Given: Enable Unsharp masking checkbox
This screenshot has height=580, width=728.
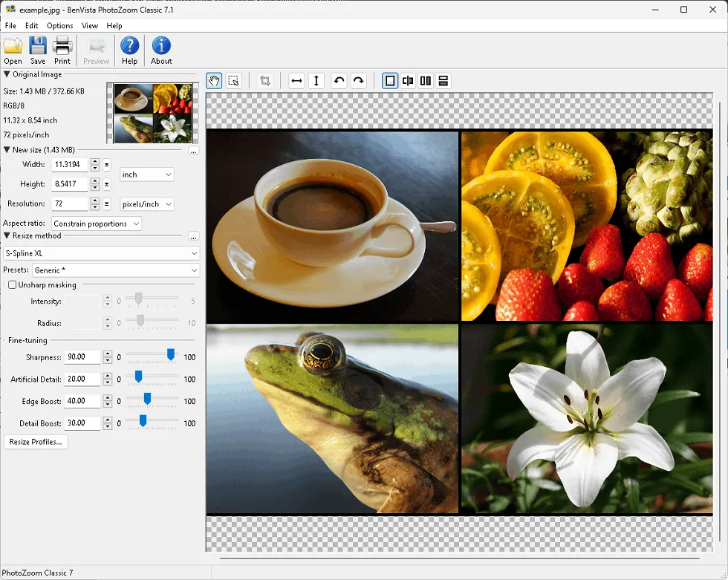Looking at the screenshot, I should click(12, 284).
